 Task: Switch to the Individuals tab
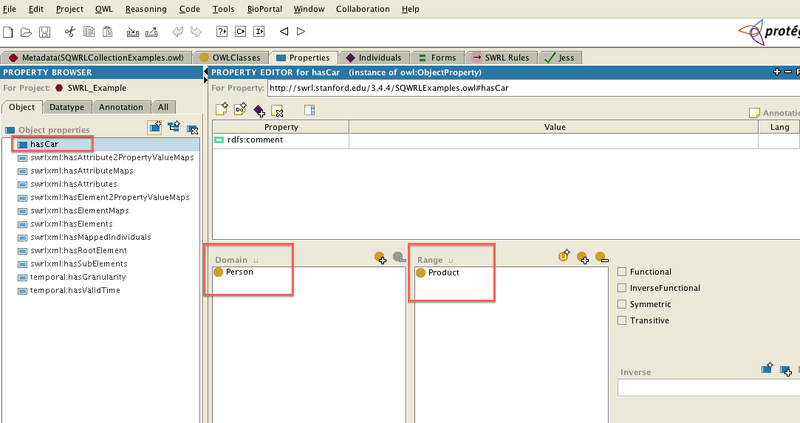click(x=374, y=58)
